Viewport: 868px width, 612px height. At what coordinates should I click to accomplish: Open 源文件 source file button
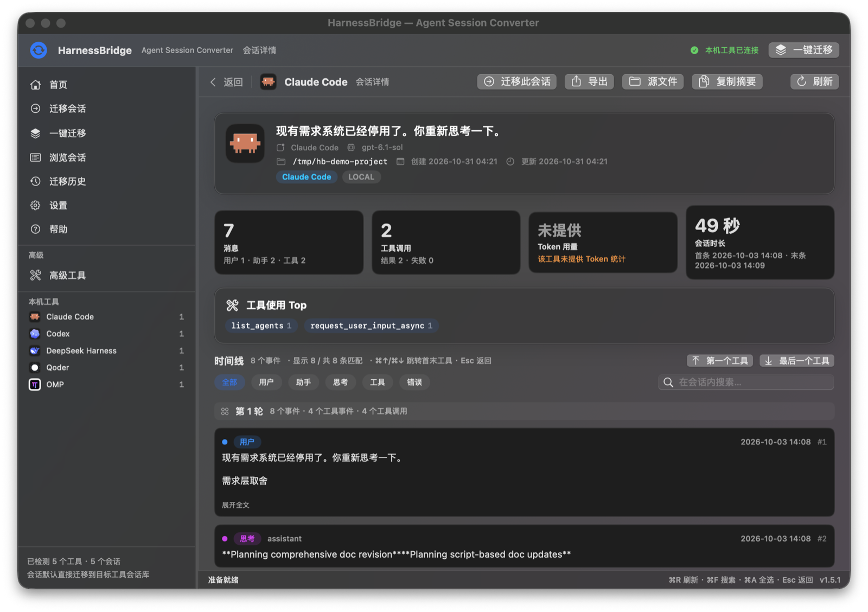[x=653, y=81]
